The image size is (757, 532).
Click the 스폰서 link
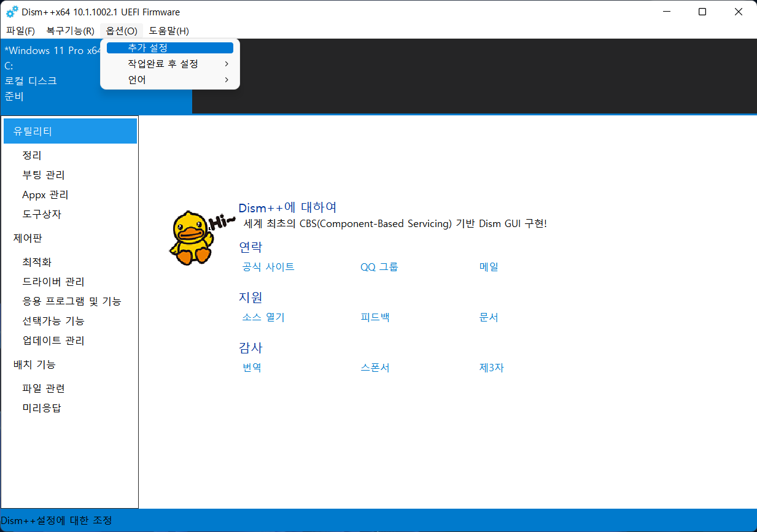[x=375, y=368]
